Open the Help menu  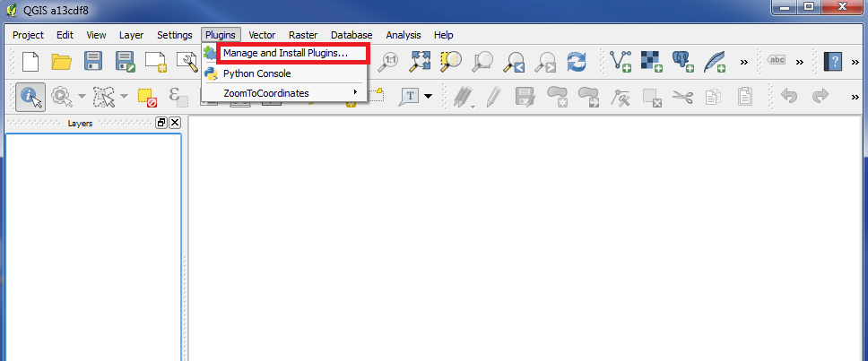tap(443, 35)
